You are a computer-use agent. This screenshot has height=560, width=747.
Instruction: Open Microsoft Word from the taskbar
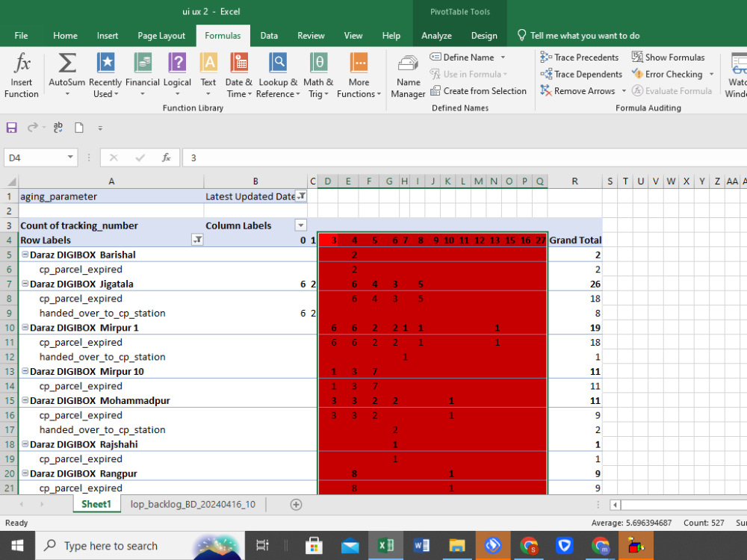(x=421, y=546)
